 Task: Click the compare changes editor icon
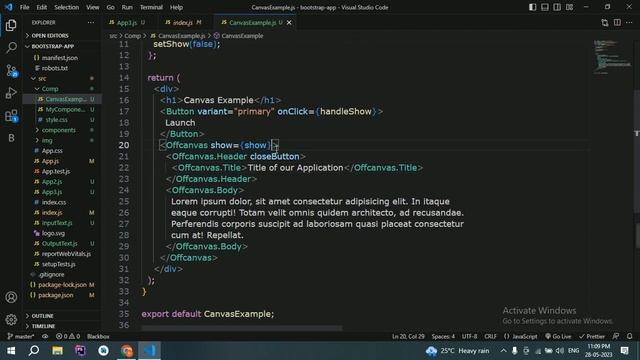pyautogui.click(x=604, y=23)
